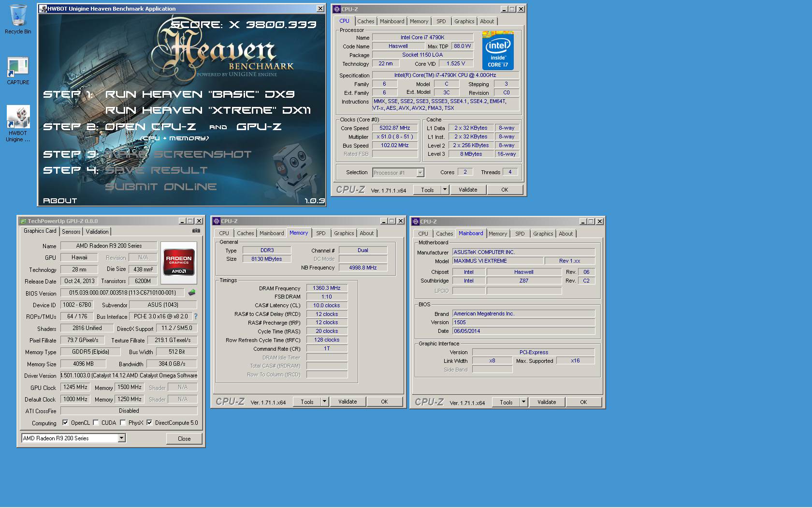Open the Processor #1 selection dropdown
Image resolution: width=812 pixels, height=508 pixels.
coord(420,173)
